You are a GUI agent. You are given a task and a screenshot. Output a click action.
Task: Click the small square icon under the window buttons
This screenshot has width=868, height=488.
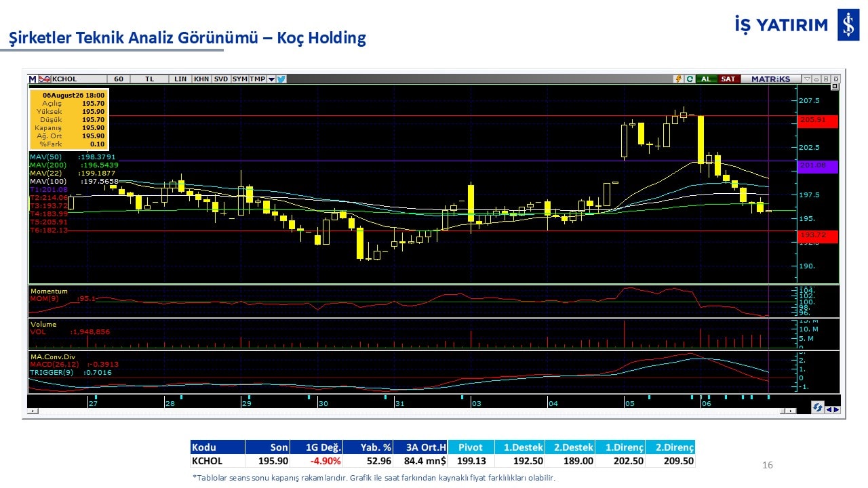coord(835,87)
